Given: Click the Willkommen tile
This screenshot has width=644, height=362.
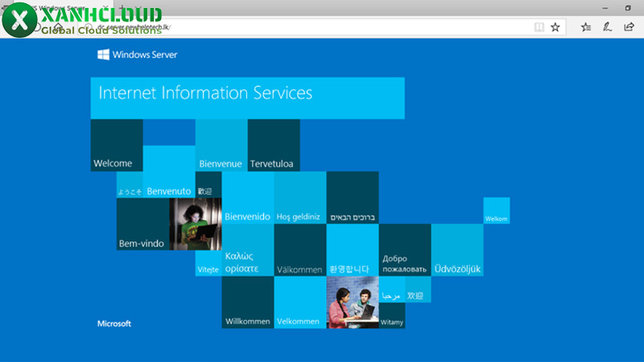Looking at the screenshot, I should (248, 302).
